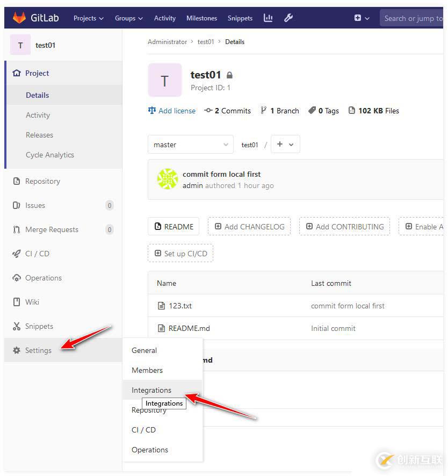Click the Merge Requests count badge 0
Viewport: 448px width, 476px height.
[x=110, y=229]
